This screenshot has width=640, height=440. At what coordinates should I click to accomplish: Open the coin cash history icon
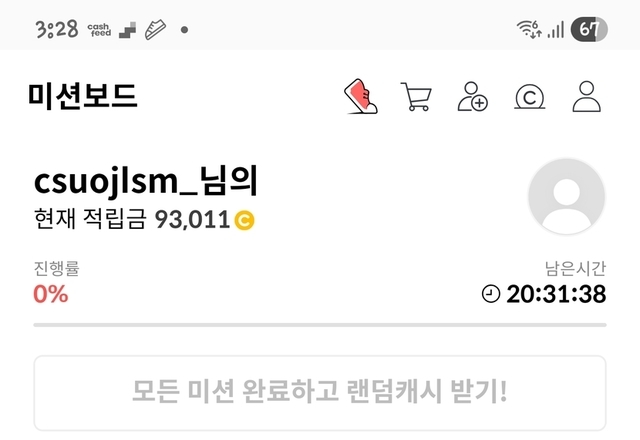tap(529, 97)
